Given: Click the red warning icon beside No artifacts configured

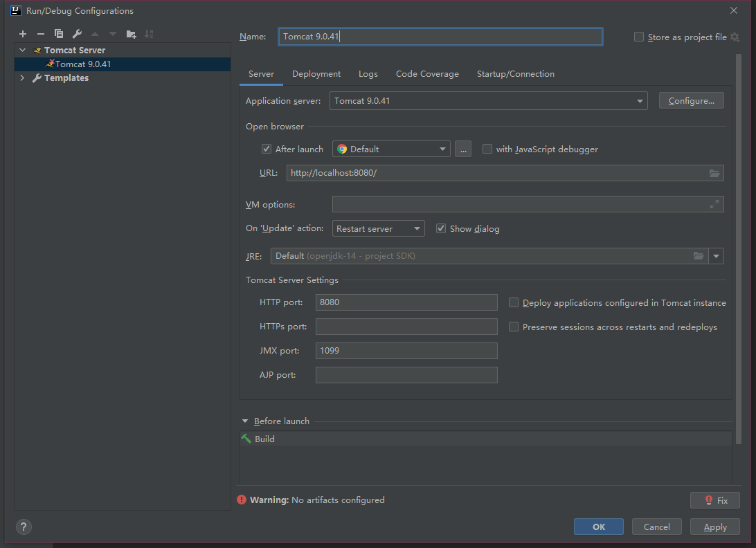Looking at the screenshot, I should 242,500.
